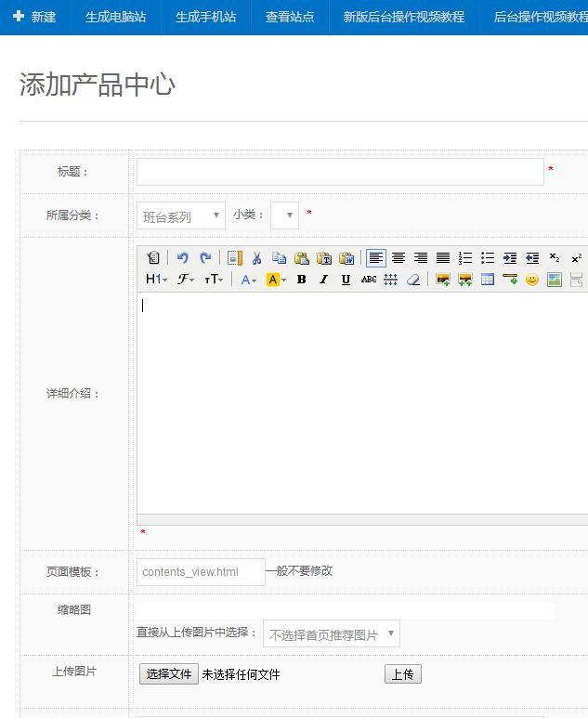This screenshot has width=588, height=718.
Task: Open the 生成电脑站 menu item
Action: click(115, 17)
